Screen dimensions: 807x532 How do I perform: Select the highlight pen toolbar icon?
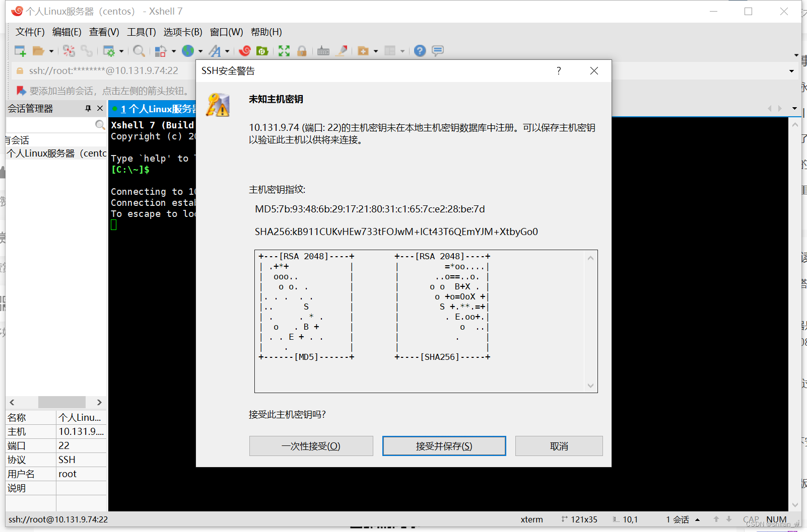(342, 50)
